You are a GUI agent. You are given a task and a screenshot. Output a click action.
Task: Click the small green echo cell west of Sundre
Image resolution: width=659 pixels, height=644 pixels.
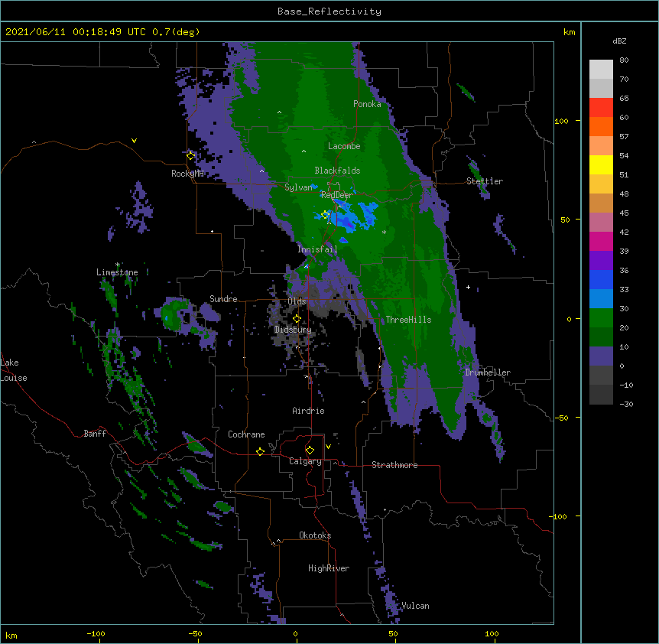[172, 315]
